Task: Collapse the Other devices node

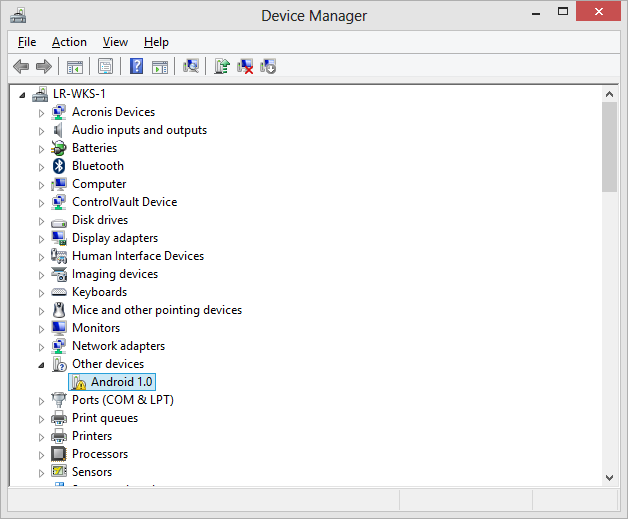Action: 42,365
